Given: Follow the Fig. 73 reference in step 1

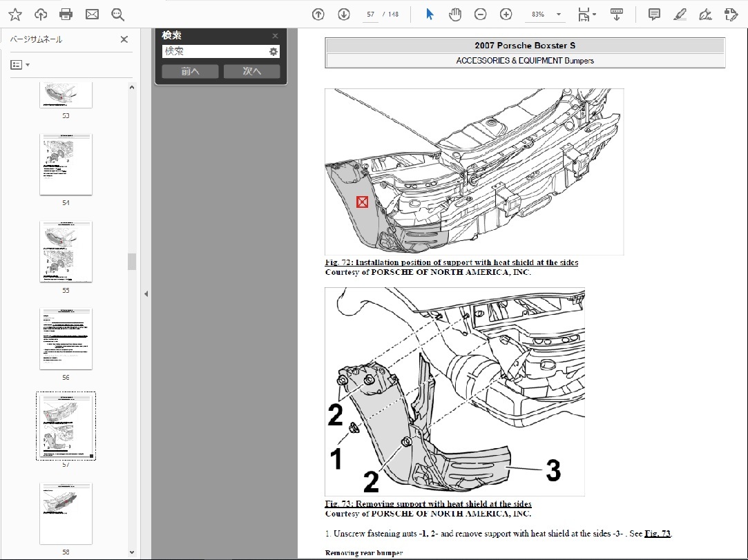Looking at the screenshot, I should 658,534.
